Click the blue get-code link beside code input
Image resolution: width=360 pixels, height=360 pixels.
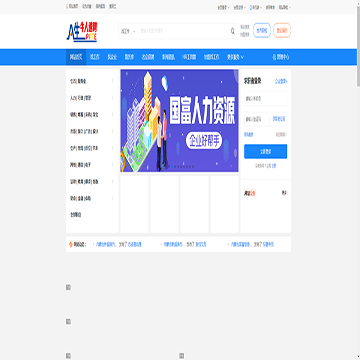[279, 119]
